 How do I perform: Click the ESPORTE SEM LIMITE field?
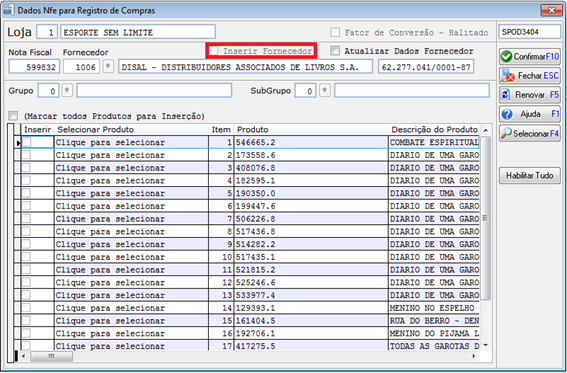tap(138, 32)
